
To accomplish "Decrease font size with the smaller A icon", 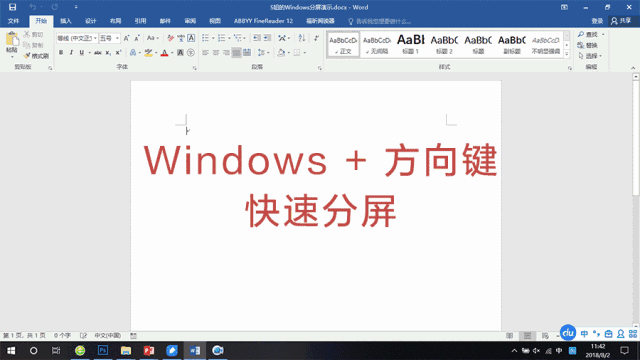I will 137,38.
